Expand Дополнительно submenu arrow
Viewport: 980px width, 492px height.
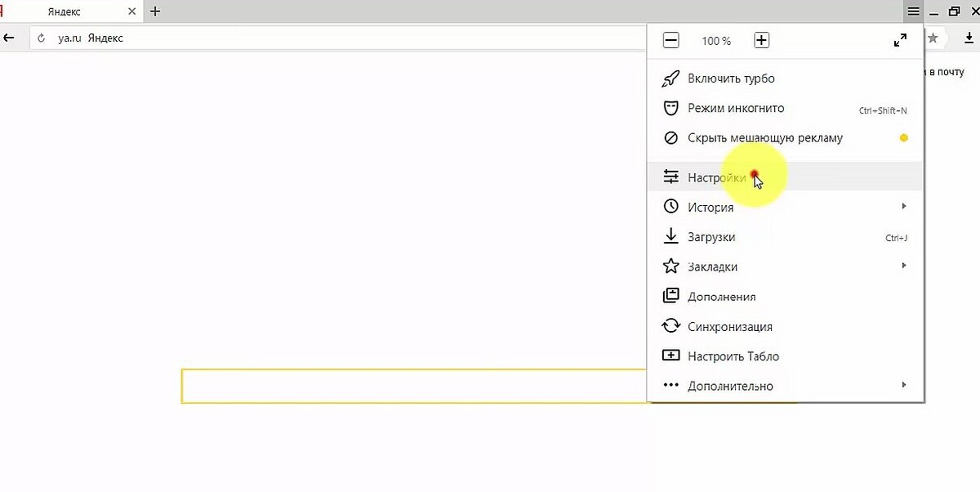pos(904,385)
